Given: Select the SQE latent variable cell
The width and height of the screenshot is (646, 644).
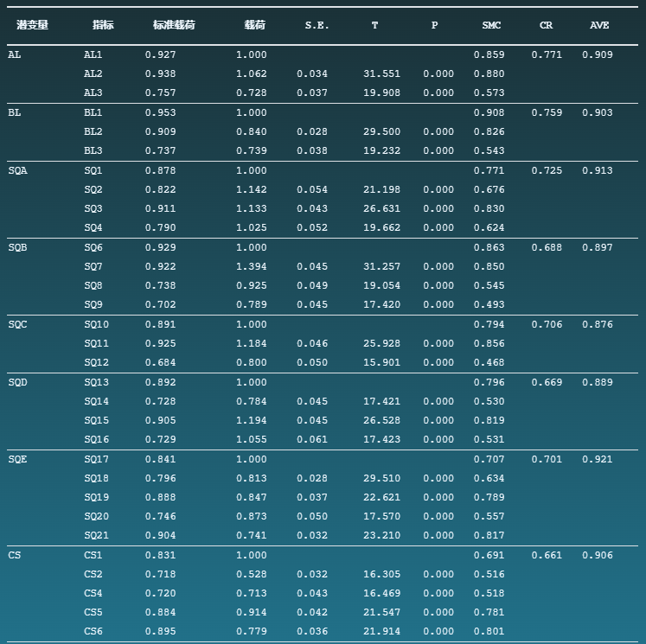Looking at the screenshot, I should tap(17, 459).
